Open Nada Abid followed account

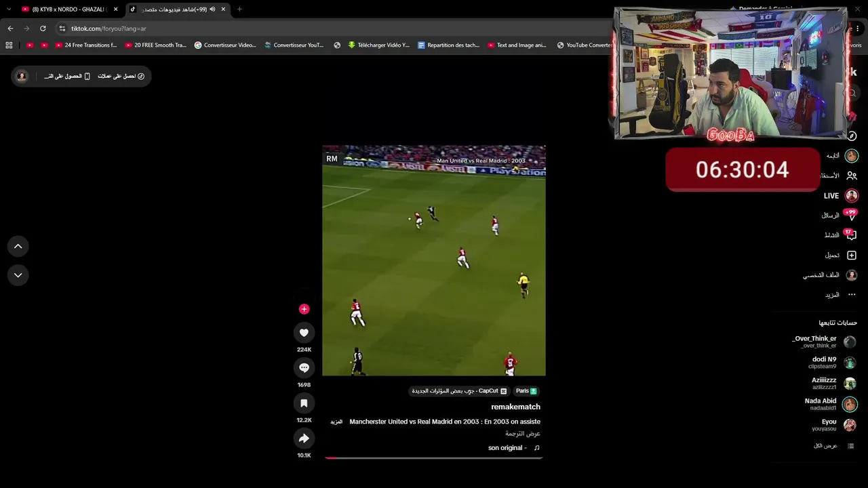[x=831, y=405]
